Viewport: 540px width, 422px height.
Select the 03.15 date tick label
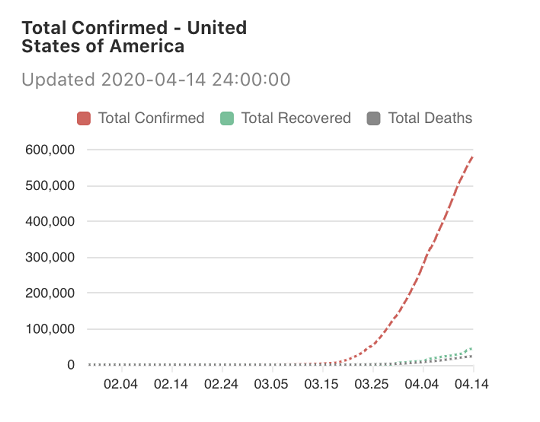tap(321, 384)
